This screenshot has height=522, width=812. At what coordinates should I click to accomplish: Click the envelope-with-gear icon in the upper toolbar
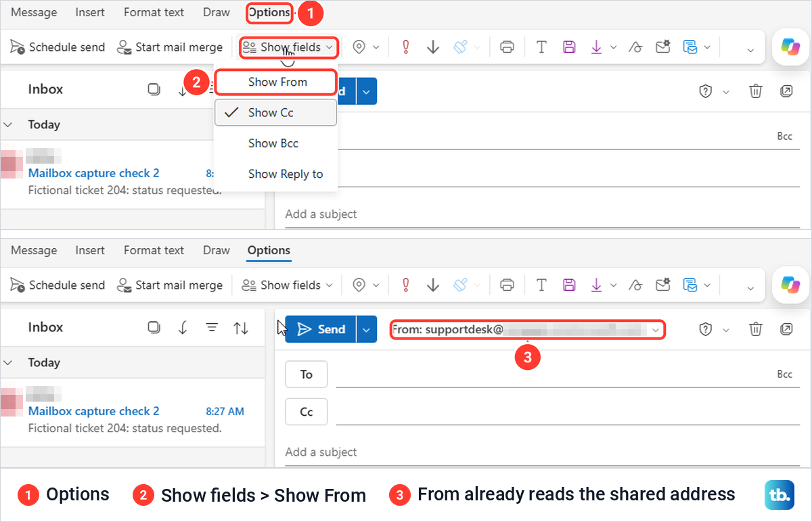(662, 47)
